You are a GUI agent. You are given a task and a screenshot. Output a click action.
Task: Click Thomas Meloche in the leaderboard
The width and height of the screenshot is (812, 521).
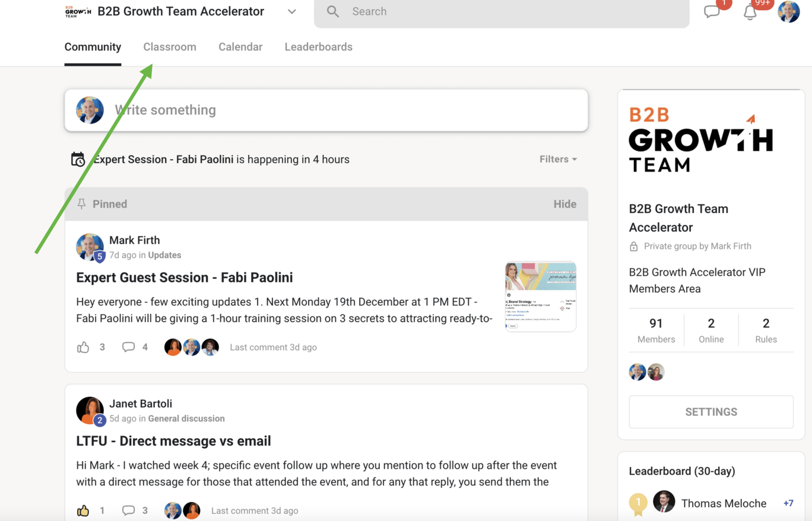724,503
